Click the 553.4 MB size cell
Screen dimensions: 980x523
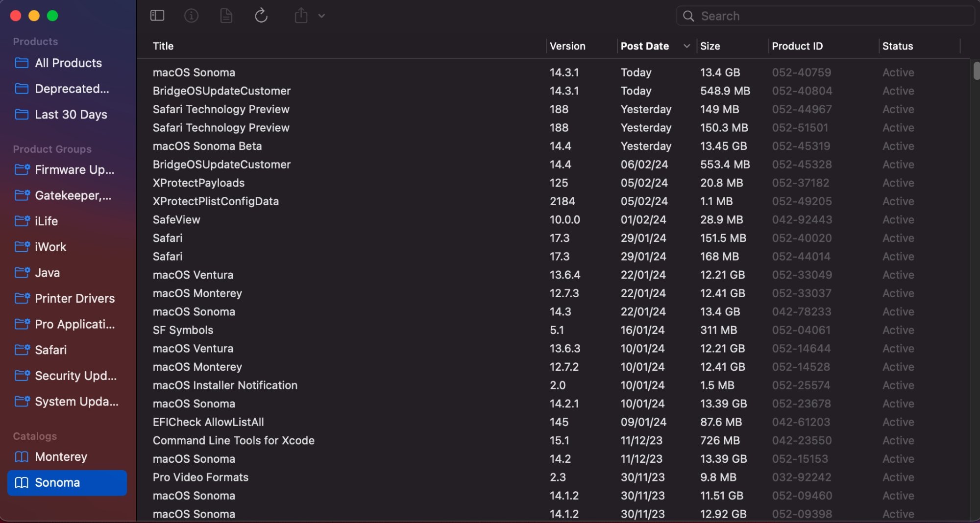[x=725, y=165]
